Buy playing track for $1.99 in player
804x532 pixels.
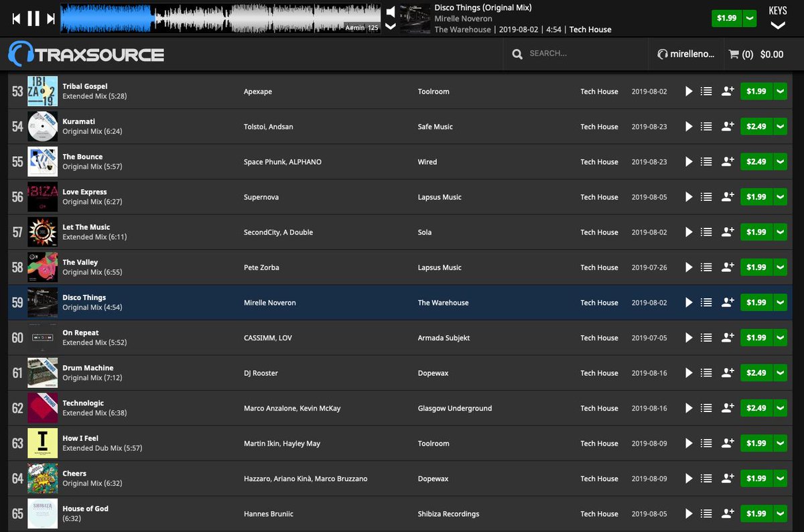(727, 18)
